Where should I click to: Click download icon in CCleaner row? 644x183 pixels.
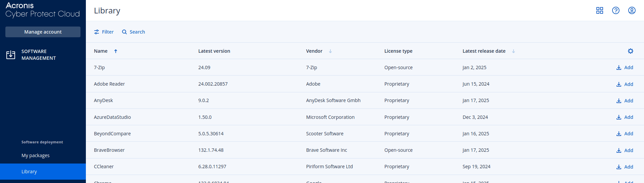619,167
